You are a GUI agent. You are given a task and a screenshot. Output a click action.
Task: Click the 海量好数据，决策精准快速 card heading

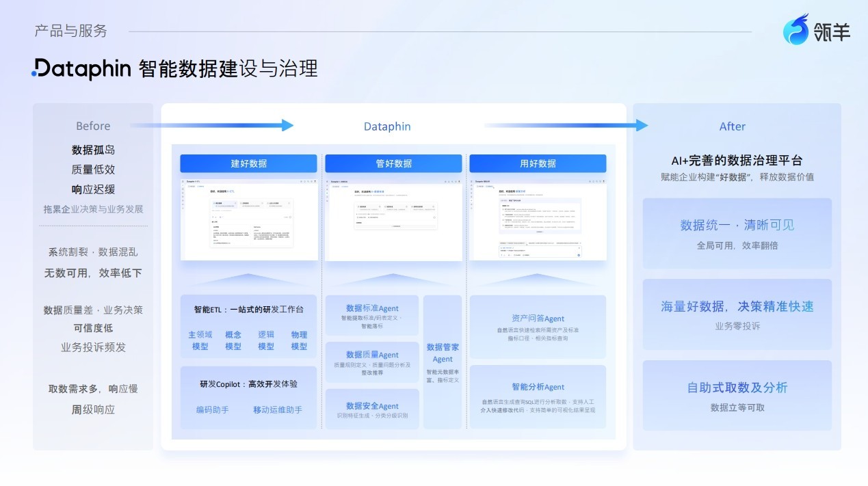[x=737, y=306]
